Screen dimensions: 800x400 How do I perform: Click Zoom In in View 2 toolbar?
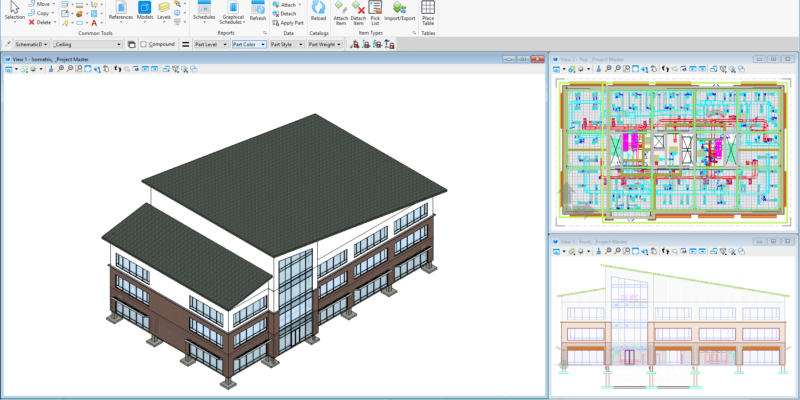point(608,69)
